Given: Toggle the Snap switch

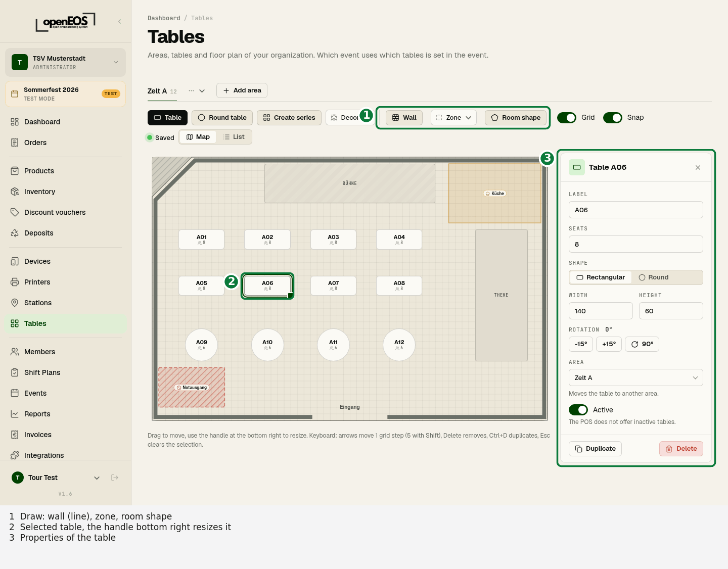Looking at the screenshot, I should [613, 118].
